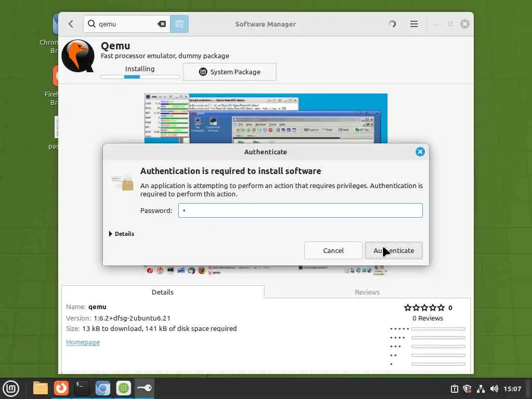Click the size text '13 kB to download'
532x399 pixels.
click(112, 328)
